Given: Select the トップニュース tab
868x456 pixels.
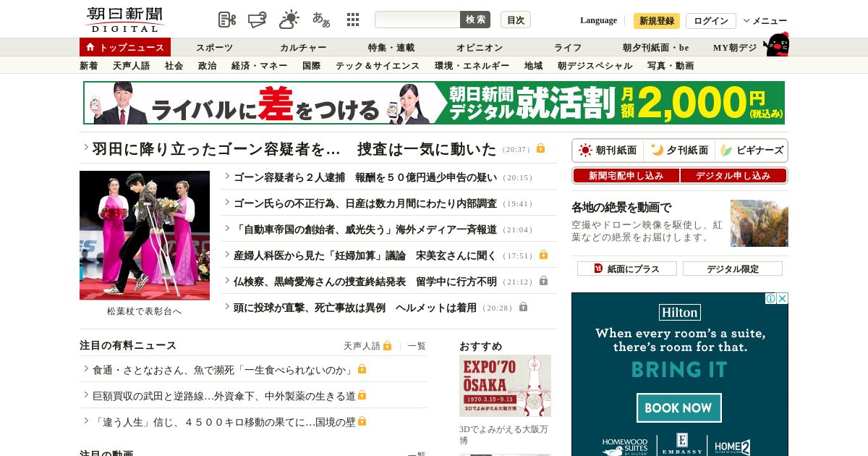Looking at the screenshot, I should coord(125,47).
